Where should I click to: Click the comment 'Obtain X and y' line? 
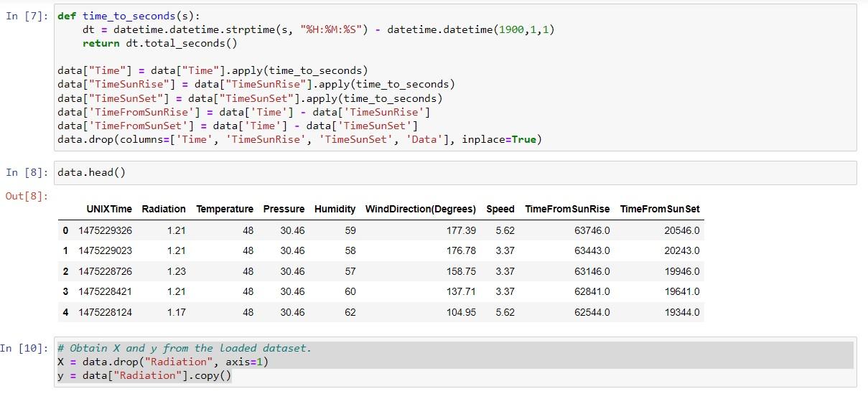click(185, 348)
